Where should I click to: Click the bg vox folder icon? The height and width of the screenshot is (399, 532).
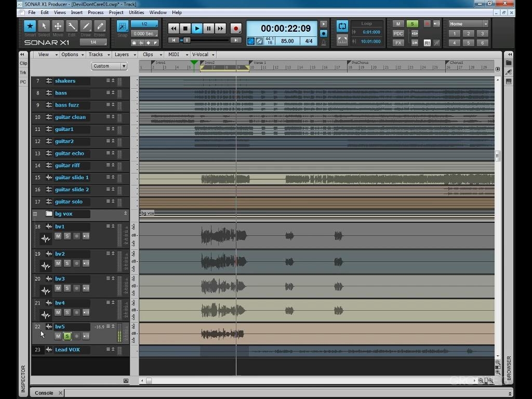click(49, 214)
